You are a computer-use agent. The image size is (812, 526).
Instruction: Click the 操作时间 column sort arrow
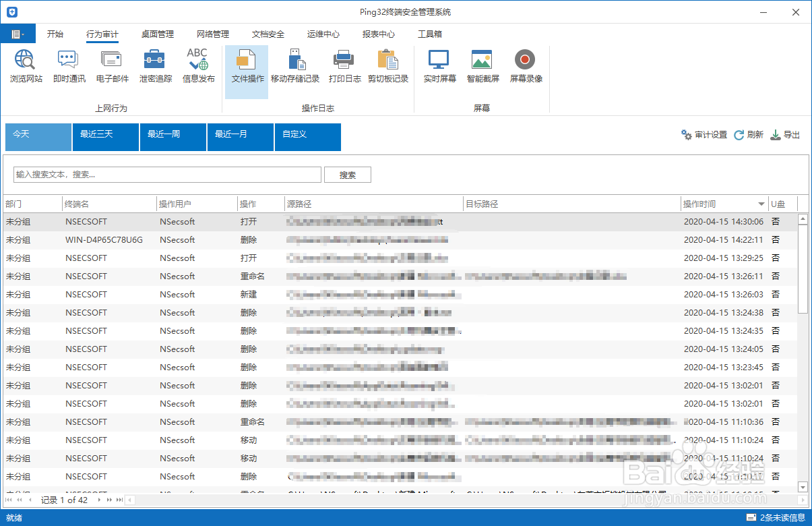point(761,204)
